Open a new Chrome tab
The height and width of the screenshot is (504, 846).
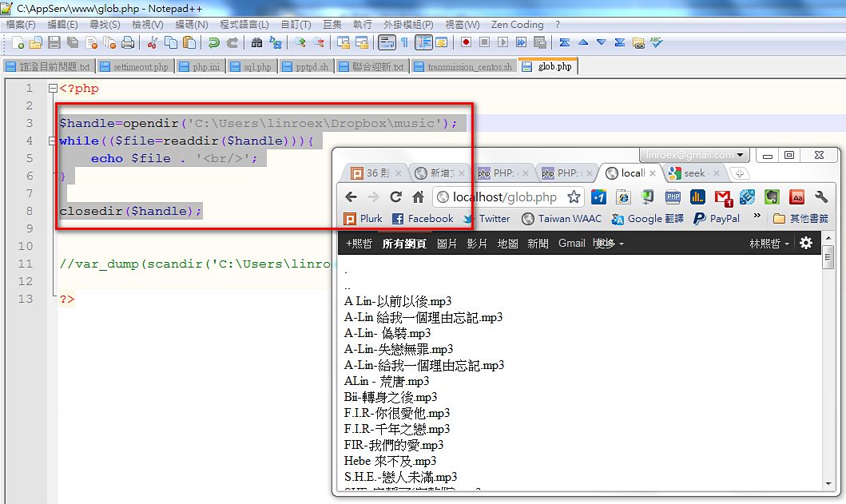(739, 173)
